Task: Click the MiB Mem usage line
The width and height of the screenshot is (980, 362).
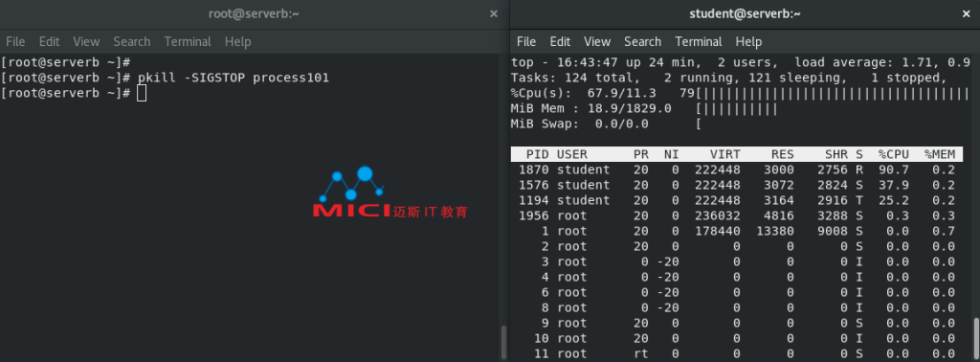Action: (644, 109)
